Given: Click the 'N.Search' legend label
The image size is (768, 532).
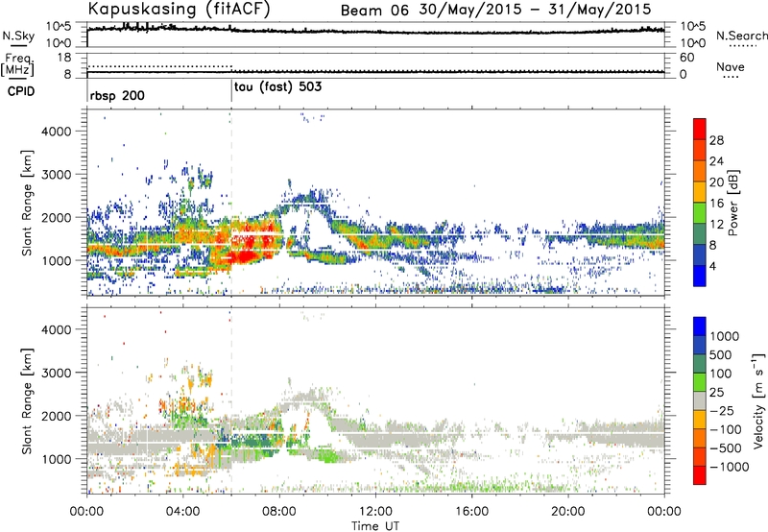Looking at the screenshot, I should 742,36.
